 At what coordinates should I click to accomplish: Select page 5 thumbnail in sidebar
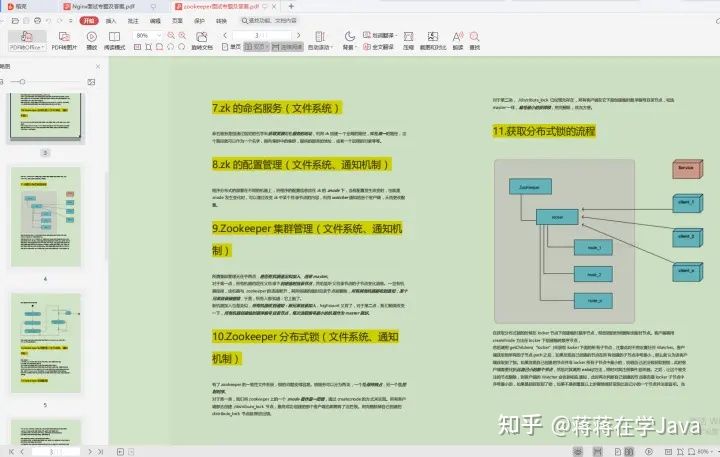46,343
